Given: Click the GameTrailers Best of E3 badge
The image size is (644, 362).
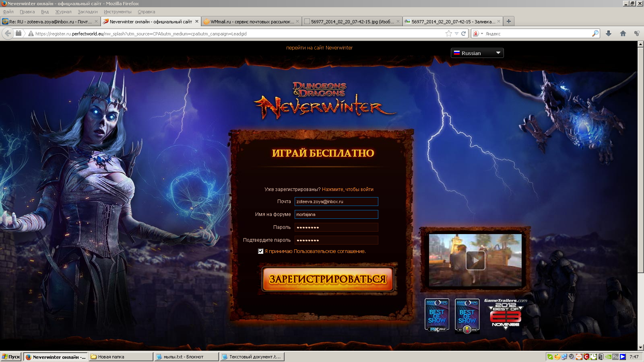Looking at the screenshot, I should pyautogui.click(x=506, y=315).
